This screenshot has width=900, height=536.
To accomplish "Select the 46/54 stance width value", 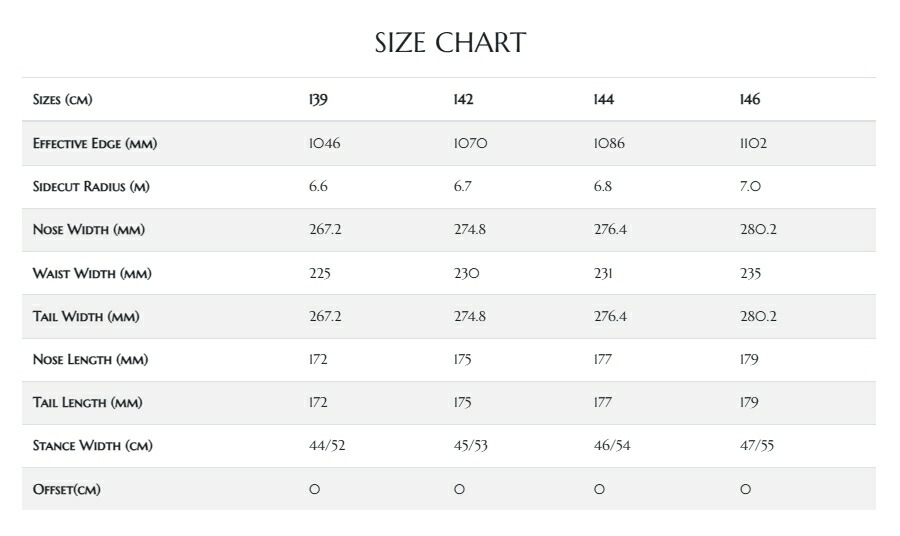I will (612, 446).
